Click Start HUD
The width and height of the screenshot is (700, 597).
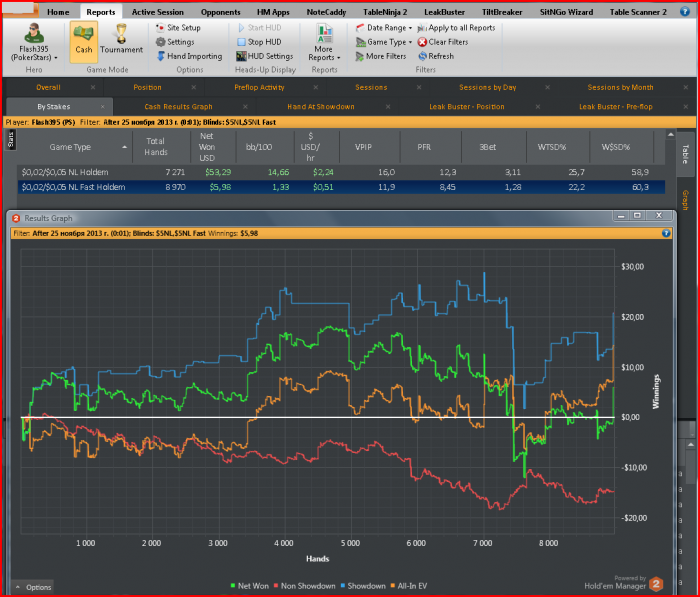click(x=259, y=28)
